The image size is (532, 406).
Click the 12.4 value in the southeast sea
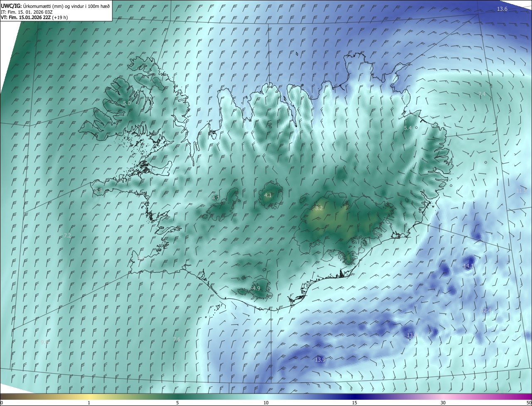click(x=486, y=310)
